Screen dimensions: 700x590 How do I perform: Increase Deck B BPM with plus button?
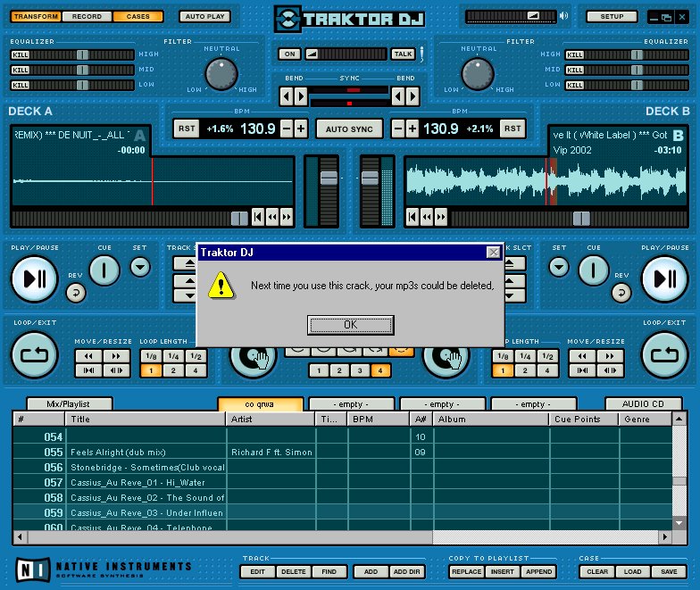point(412,129)
